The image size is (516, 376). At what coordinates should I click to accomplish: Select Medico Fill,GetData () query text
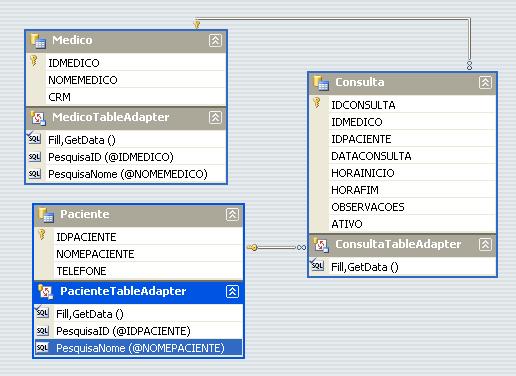pos(82,140)
